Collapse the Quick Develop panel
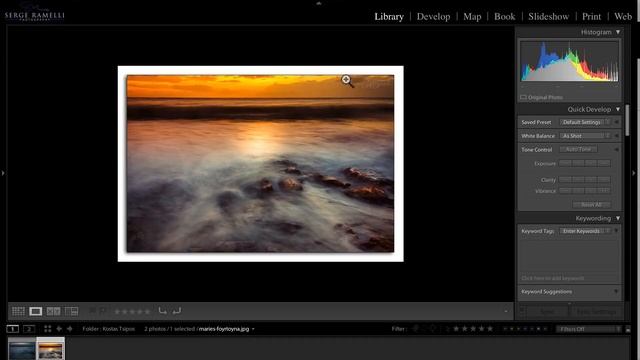 click(x=618, y=109)
